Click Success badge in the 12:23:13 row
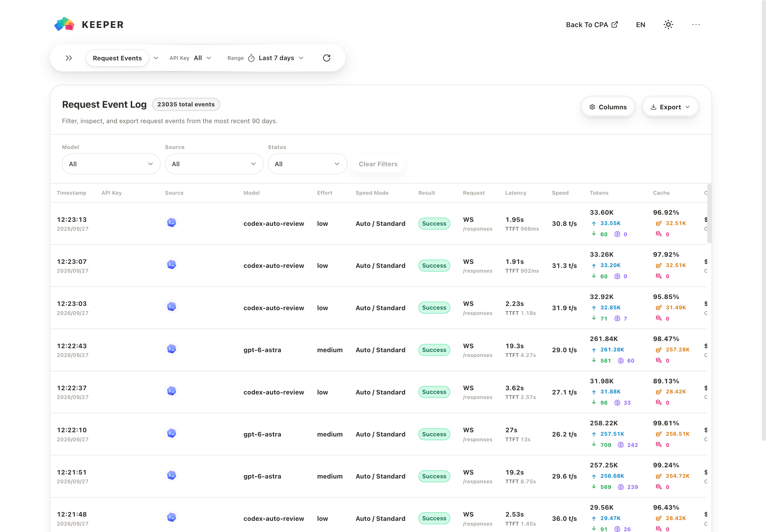The height and width of the screenshot is (532, 766). point(434,224)
